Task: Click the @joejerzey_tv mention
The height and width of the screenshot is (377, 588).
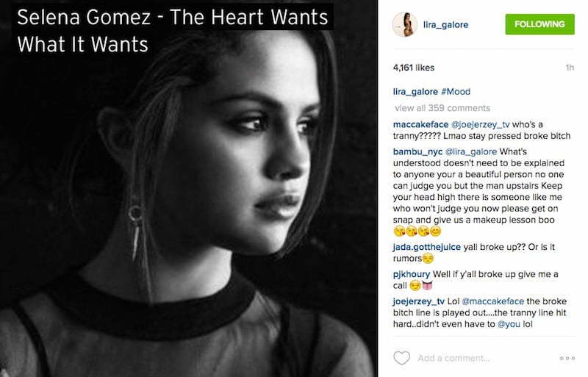Action: click(x=481, y=124)
